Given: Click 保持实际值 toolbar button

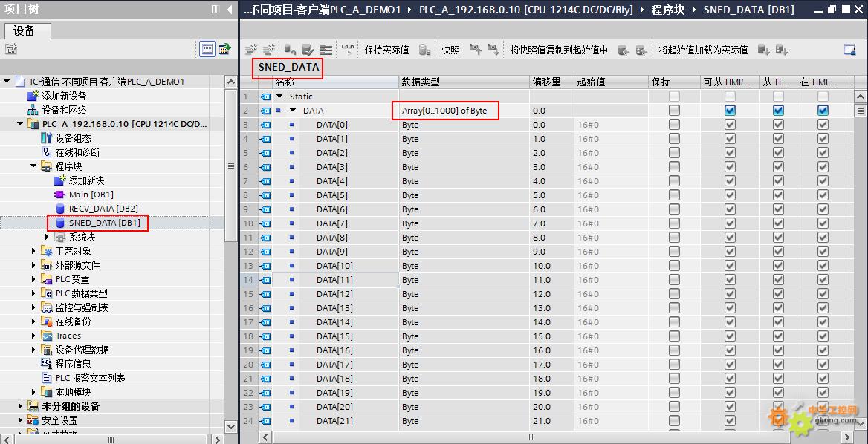Looking at the screenshot, I should coord(387,50).
